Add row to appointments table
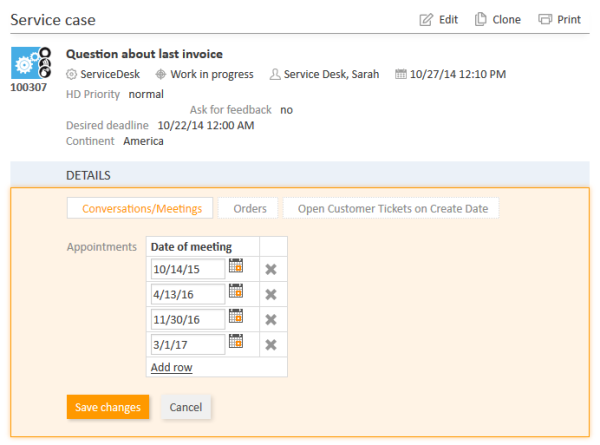Image resolution: width=600 pixels, height=445 pixels. [x=171, y=367]
